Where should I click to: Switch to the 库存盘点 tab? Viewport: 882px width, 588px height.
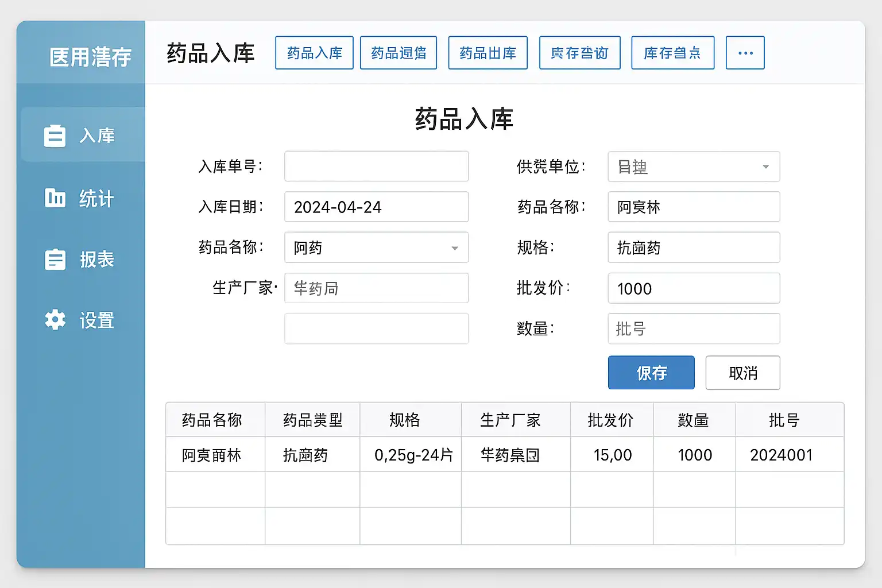click(x=672, y=53)
